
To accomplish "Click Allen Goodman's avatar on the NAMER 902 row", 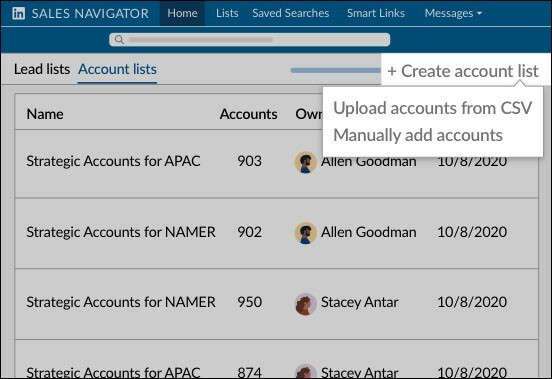I will click(x=305, y=233).
